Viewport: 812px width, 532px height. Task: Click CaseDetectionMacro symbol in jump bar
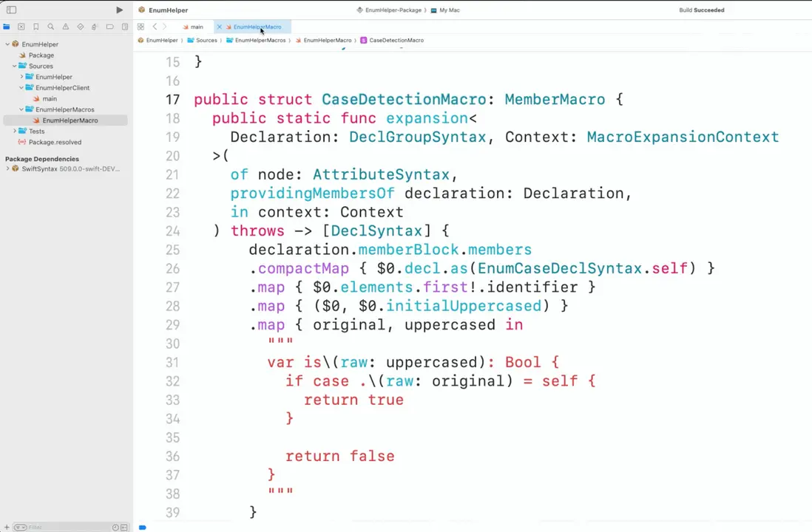pos(392,41)
